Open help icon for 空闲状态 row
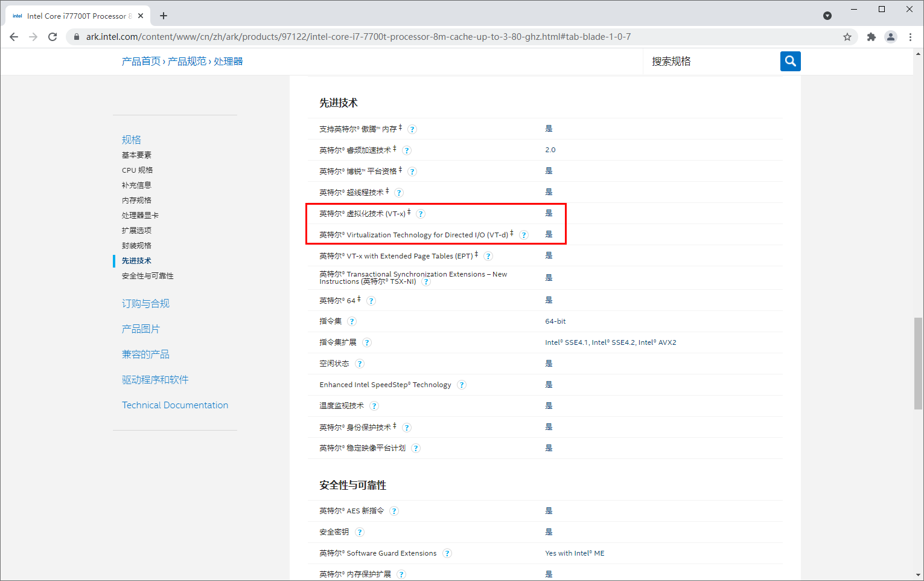 point(360,364)
